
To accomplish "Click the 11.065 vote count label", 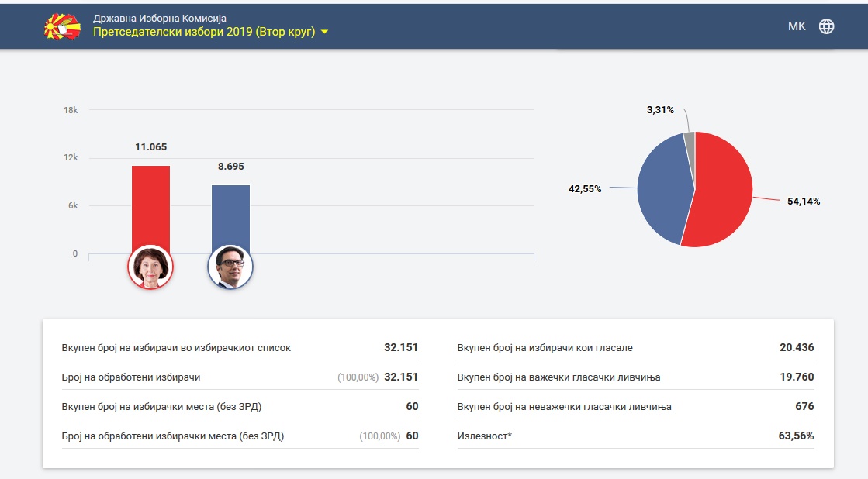I will click(x=150, y=147).
